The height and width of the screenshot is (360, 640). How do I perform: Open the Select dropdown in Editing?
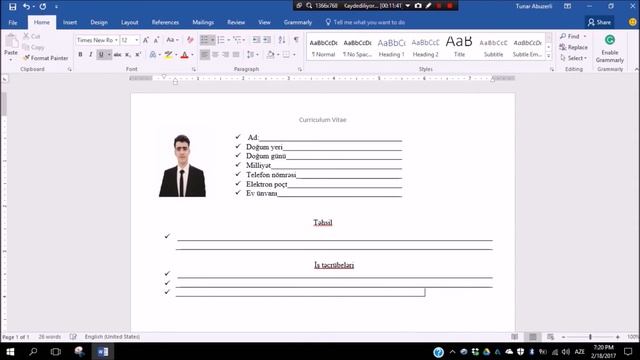point(574,58)
